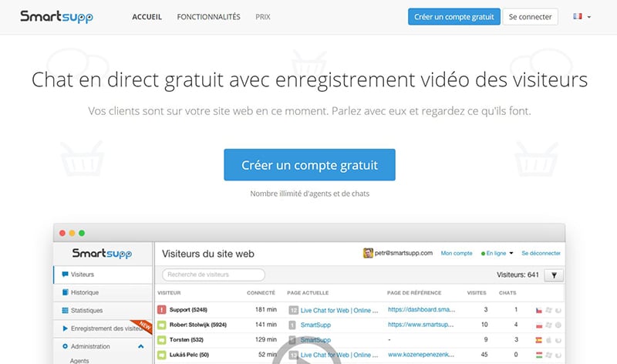Click the user avatar beside petr@smartsupp.com
The height and width of the screenshot is (364, 617).
[368, 253]
